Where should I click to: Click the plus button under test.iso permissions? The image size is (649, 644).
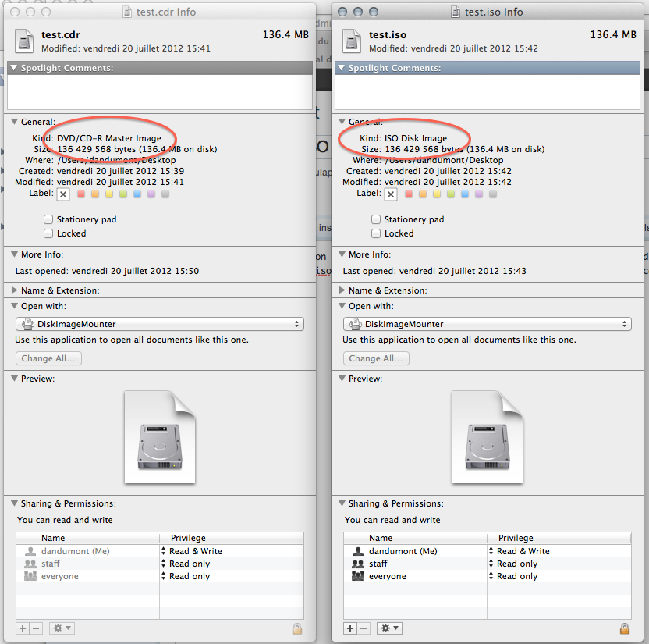[350, 628]
